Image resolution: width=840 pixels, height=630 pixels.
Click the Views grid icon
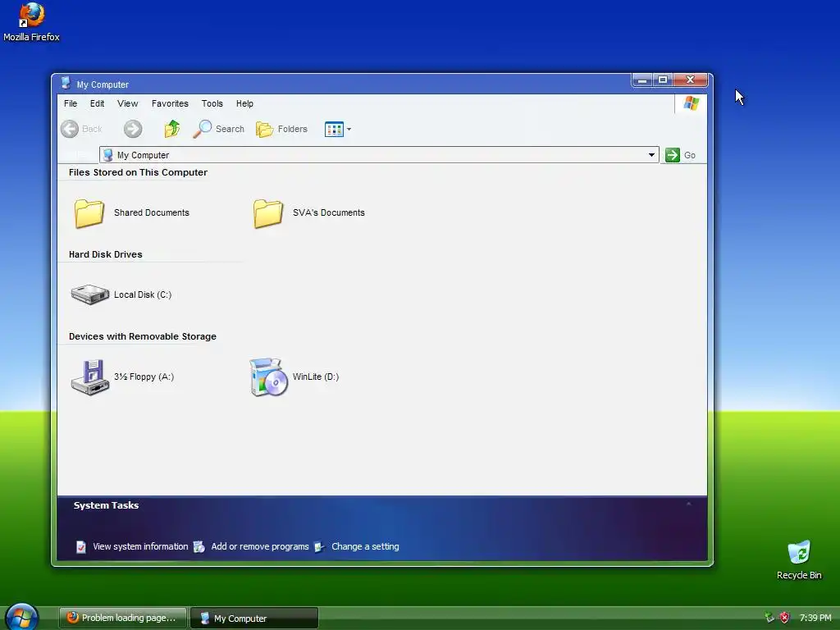(334, 129)
